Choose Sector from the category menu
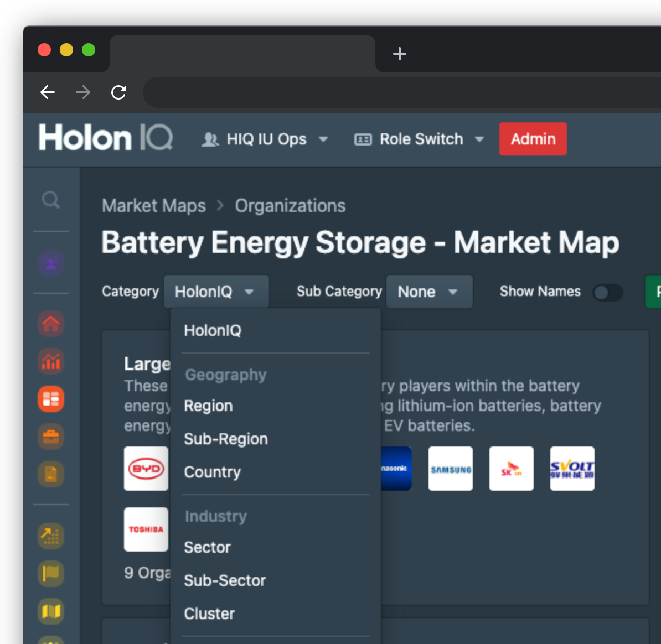The width and height of the screenshot is (661, 644). pyautogui.click(x=275, y=547)
